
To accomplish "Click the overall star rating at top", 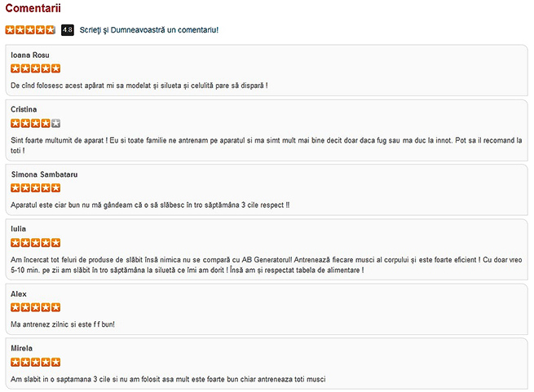I will coord(30,29).
